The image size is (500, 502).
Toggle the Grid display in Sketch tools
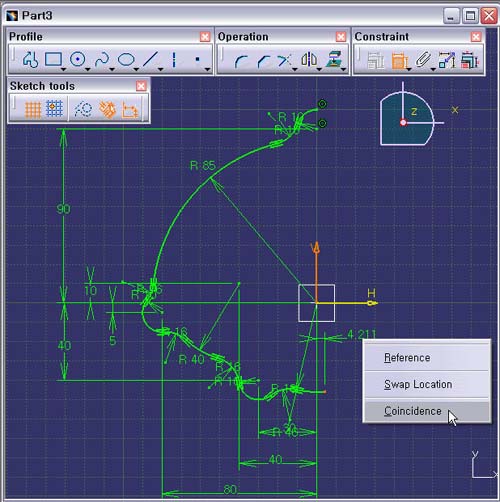33,109
